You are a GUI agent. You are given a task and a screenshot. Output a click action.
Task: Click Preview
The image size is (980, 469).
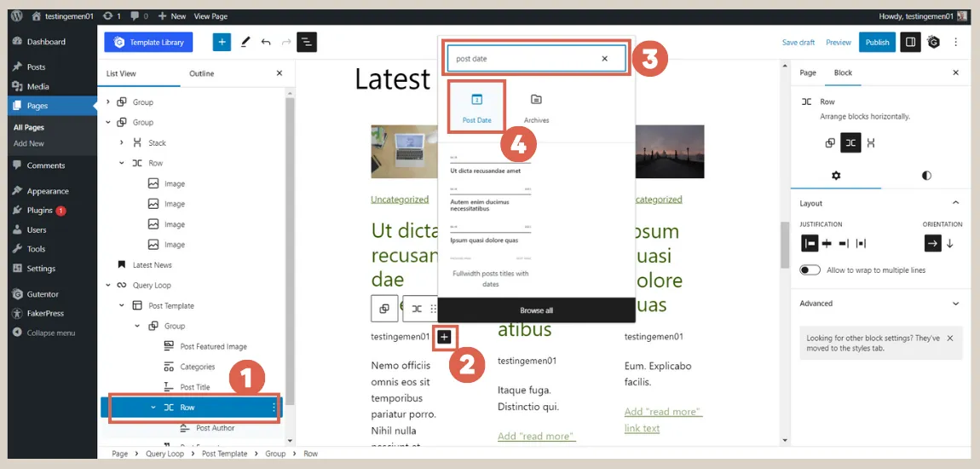coord(839,43)
